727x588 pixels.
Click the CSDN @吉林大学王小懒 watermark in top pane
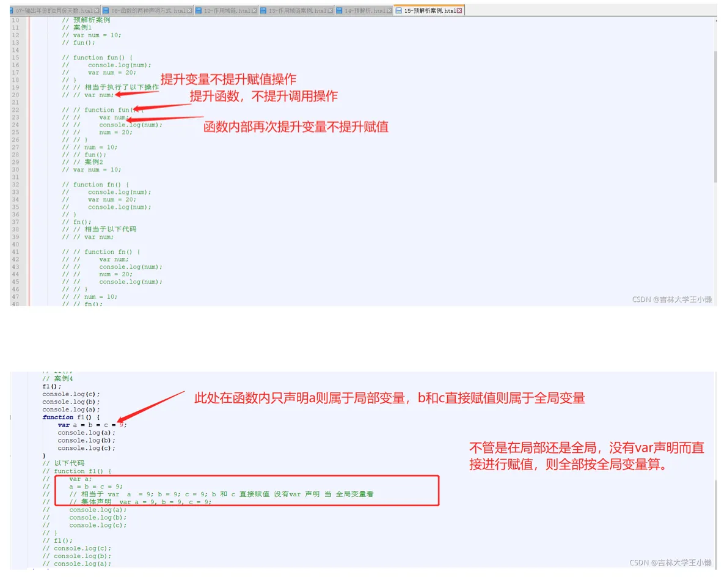tap(673, 299)
